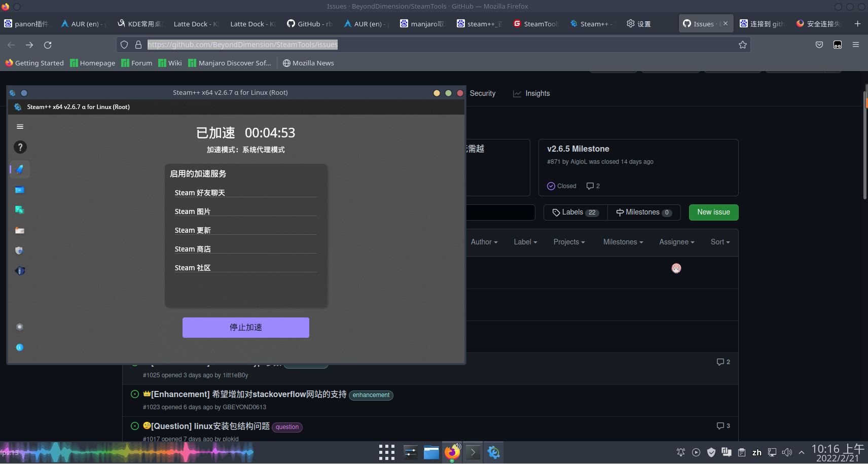The height and width of the screenshot is (464, 868).
Task: Switch to the panon插件 browser tab
Action: (27, 24)
